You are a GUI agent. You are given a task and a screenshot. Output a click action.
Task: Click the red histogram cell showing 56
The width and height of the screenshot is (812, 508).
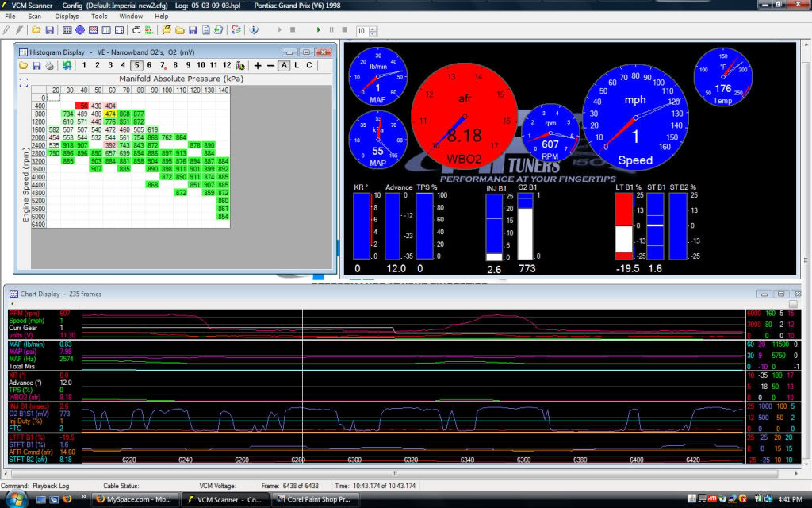[82, 106]
